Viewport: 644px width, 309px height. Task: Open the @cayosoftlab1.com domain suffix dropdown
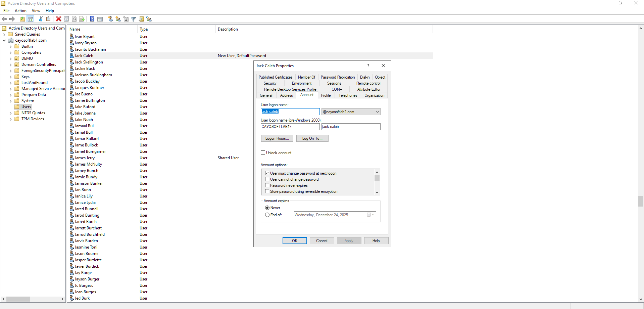(x=377, y=112)
